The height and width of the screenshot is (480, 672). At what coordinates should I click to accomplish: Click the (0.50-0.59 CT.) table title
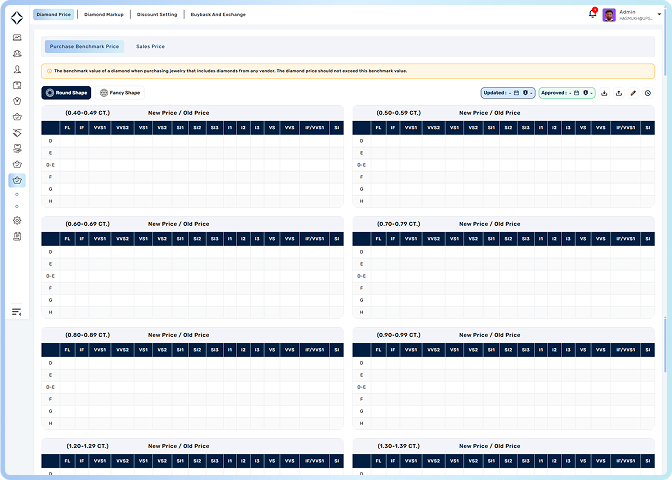click(399, 113)
